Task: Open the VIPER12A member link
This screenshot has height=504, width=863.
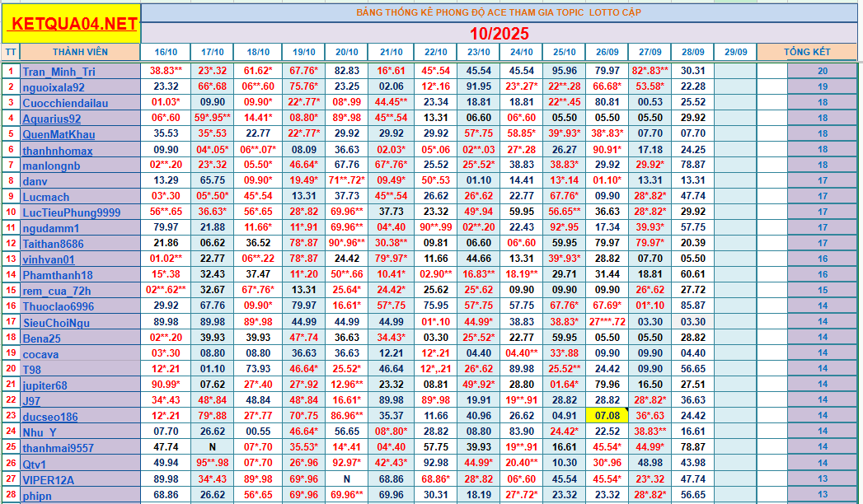Action: coord(49,480)
